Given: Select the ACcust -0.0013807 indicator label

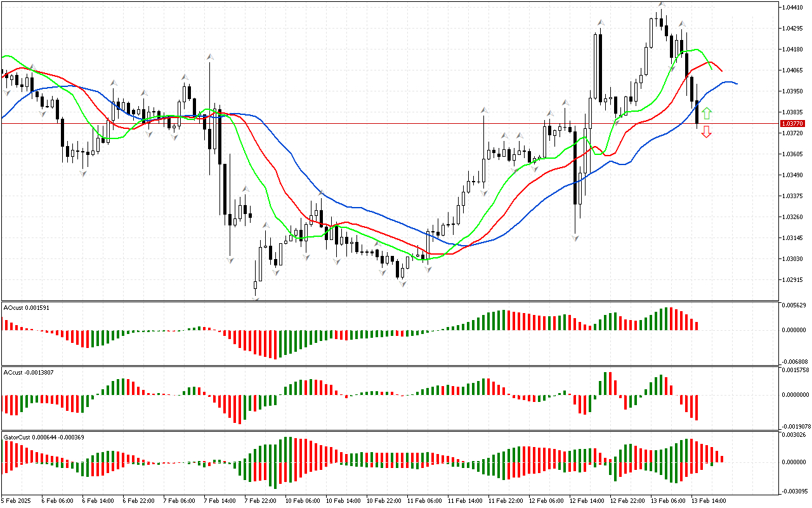Looking at the screenshot, I should click(x=29, y=372).
